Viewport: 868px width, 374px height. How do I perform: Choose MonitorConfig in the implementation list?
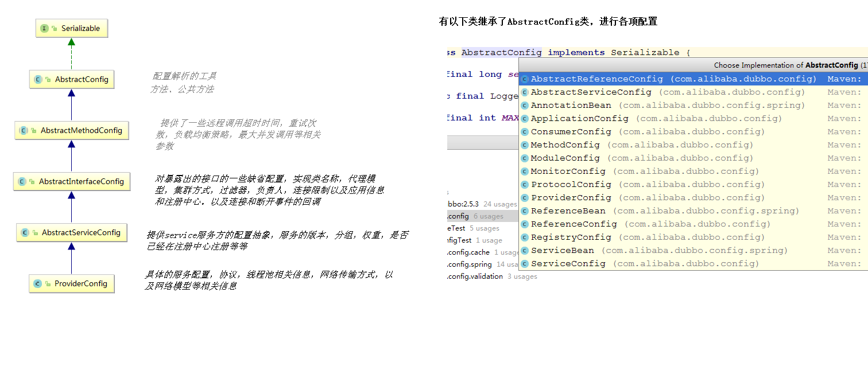coord(693,171)
